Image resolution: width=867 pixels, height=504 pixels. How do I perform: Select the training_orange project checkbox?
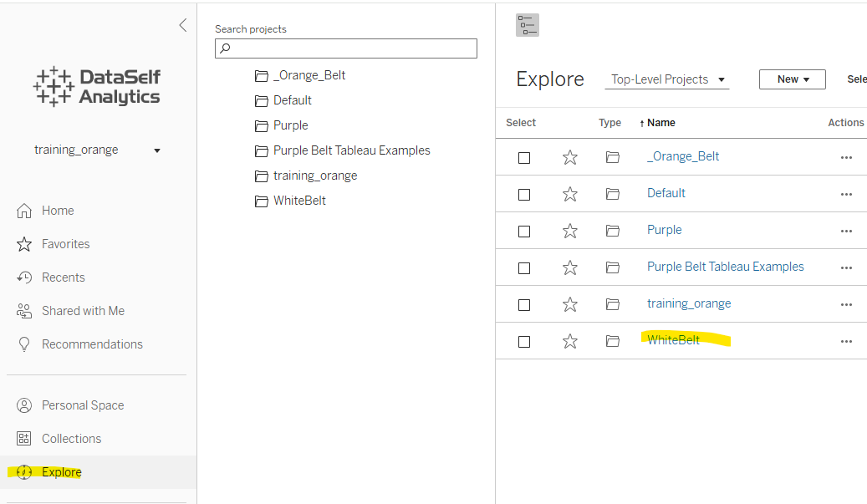pos(524,305)
